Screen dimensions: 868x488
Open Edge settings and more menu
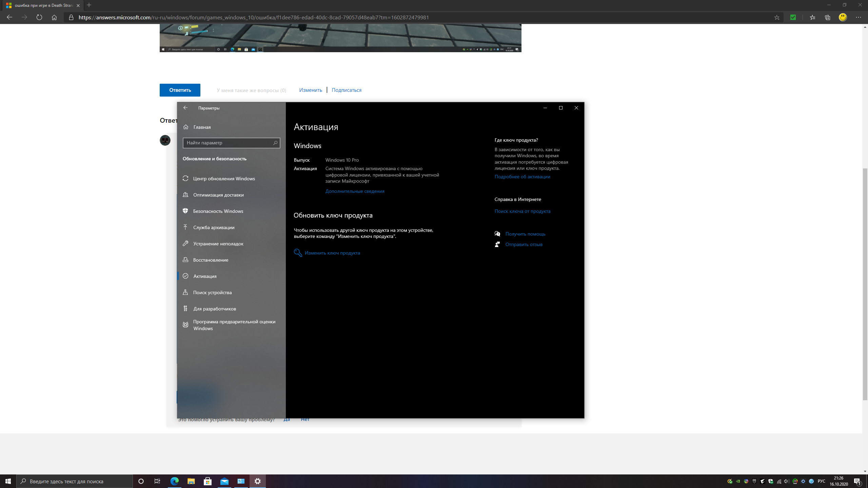coord(859,17)
